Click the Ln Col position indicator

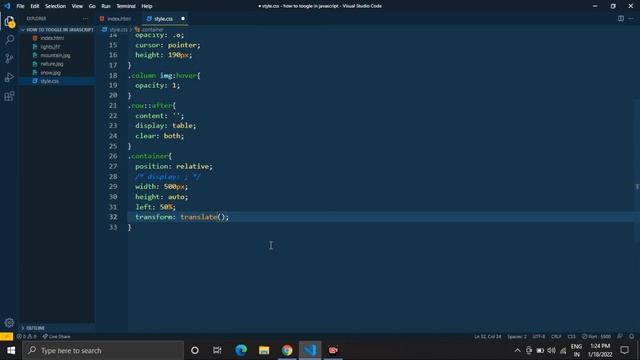[487, 336]
